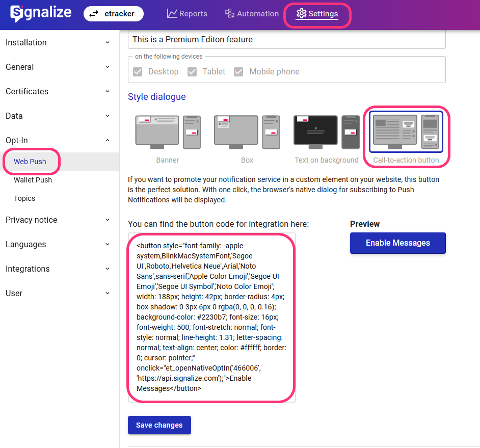The width and height of the screenshot is (480, 448).
Task: Click the Automation workflow icon
Action: click(x=230, y=13)
